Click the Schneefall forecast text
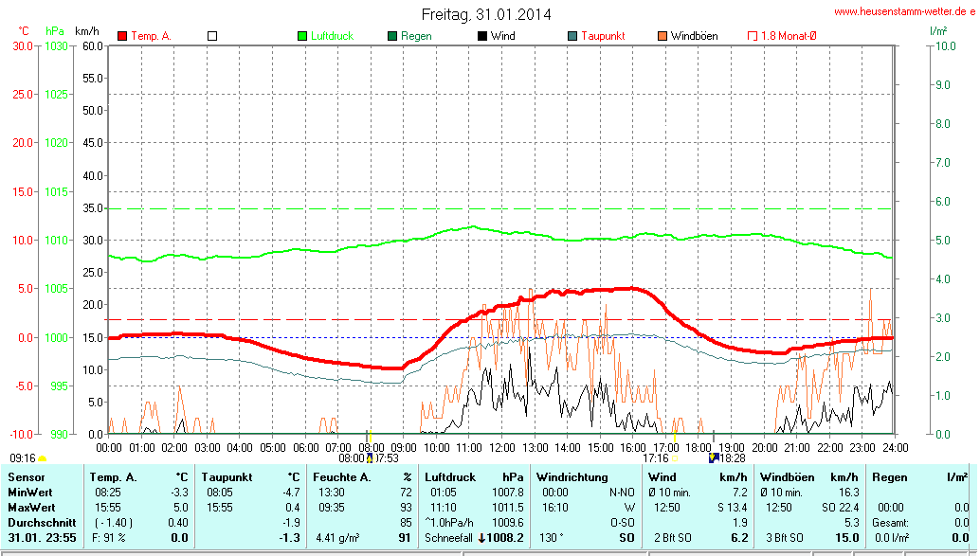The height and width of the screenshot is (556, 980). pos(448,538)
